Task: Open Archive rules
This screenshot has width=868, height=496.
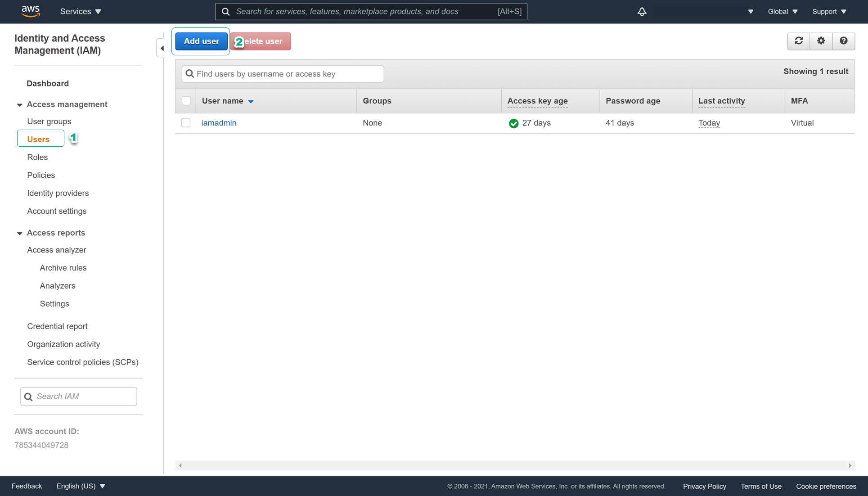Action: pyautogui.click(x=63, y=268)
